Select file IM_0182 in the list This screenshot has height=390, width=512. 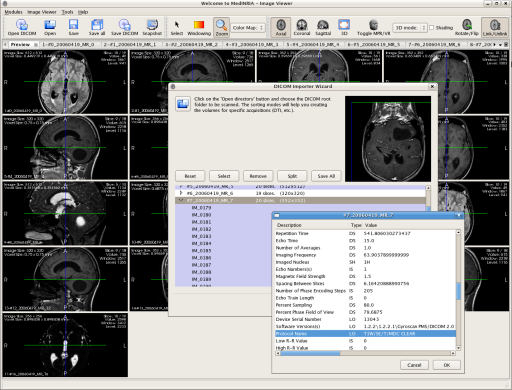[x=201, y=229]
